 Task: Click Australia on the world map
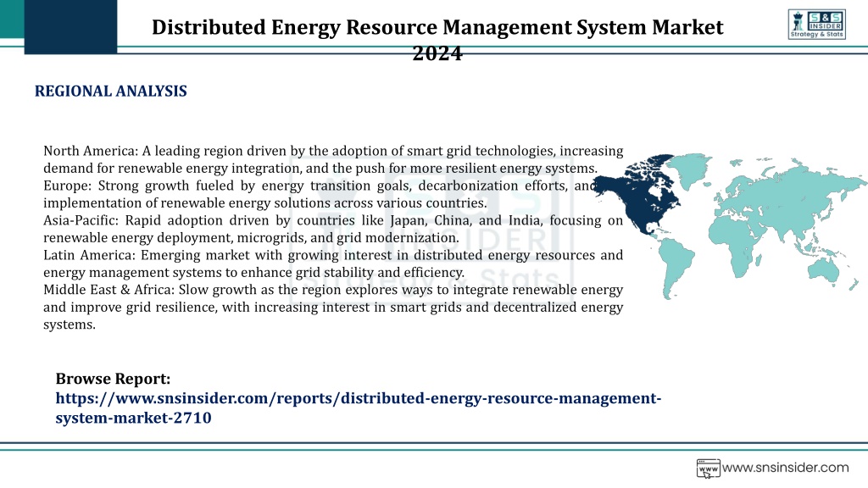tap(825, 270)
